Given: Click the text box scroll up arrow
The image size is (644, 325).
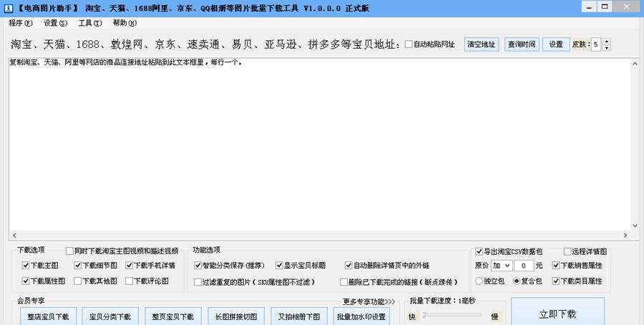Looking at the screenshot, I should click(635, 64).
